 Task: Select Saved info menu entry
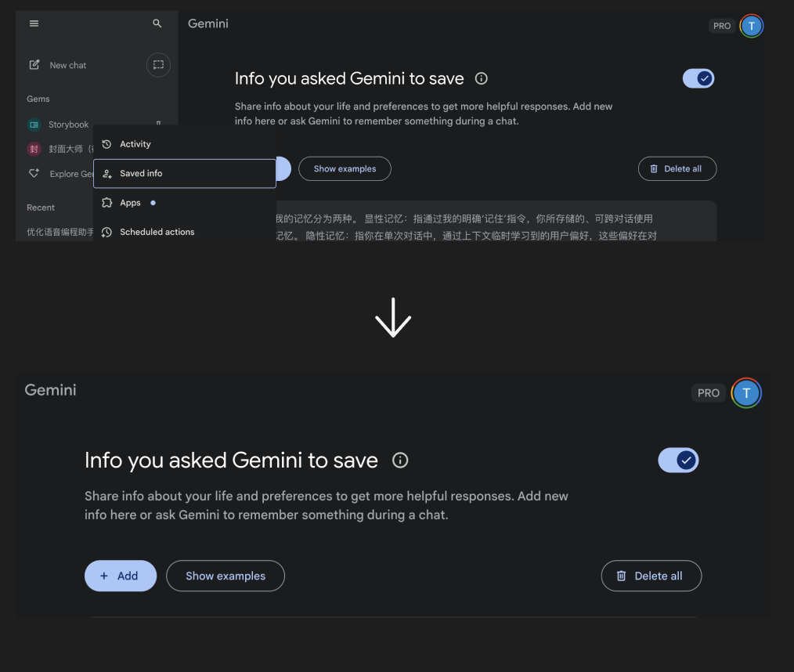pos(185,174)
